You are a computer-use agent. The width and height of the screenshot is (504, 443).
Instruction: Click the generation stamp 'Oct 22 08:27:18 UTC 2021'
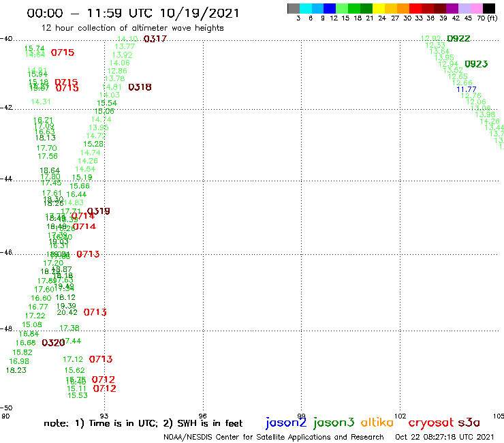(x=445, y=438)
